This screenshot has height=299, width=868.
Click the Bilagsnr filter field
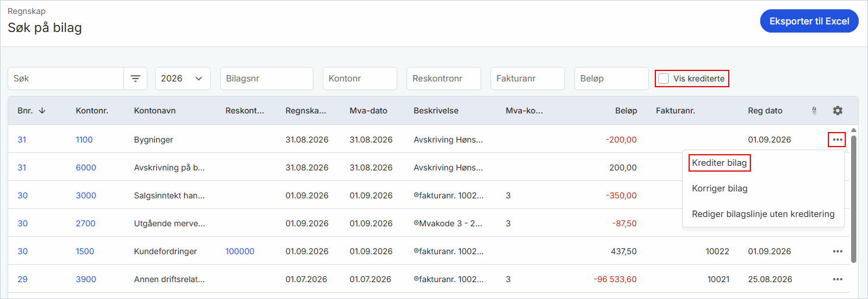267,79
